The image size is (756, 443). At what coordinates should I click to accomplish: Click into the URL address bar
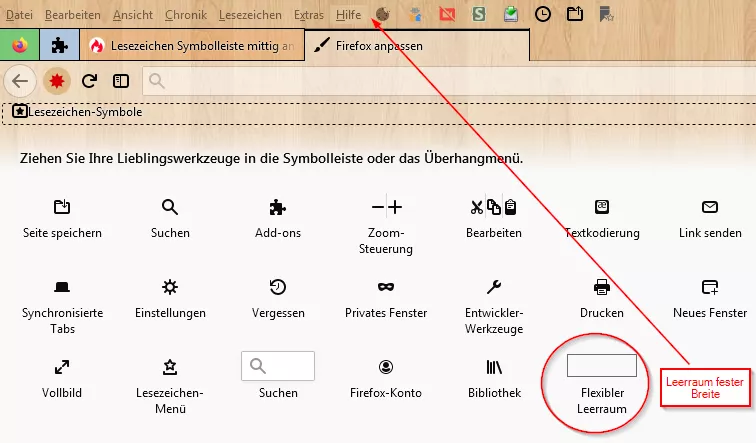coord(449,81)
